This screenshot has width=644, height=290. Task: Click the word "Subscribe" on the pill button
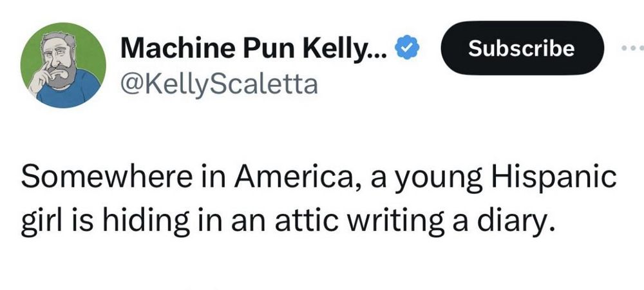(x=521, y=48)
